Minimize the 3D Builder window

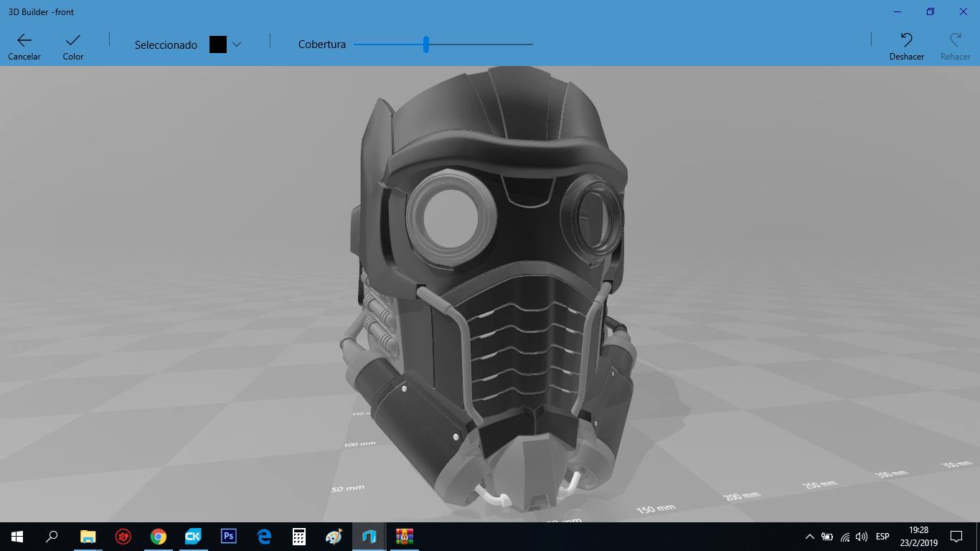[x=897, y=11]
